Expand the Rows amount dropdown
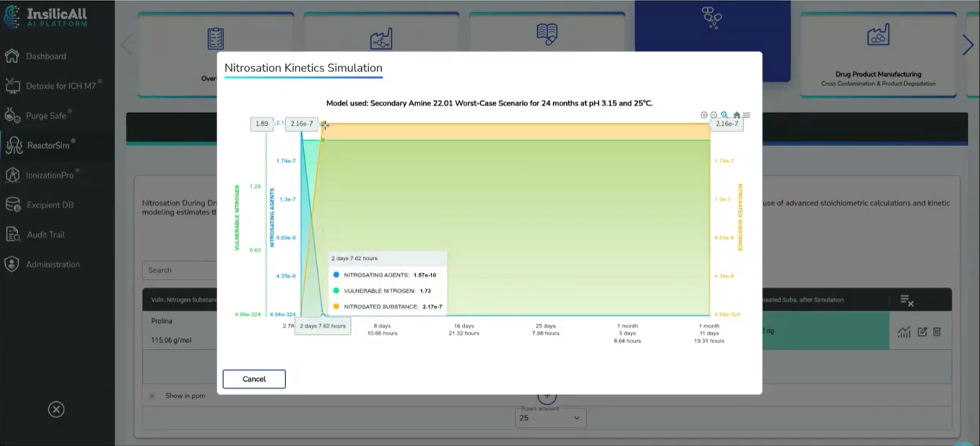Screen dimensions: 980x446 point(550,418)
